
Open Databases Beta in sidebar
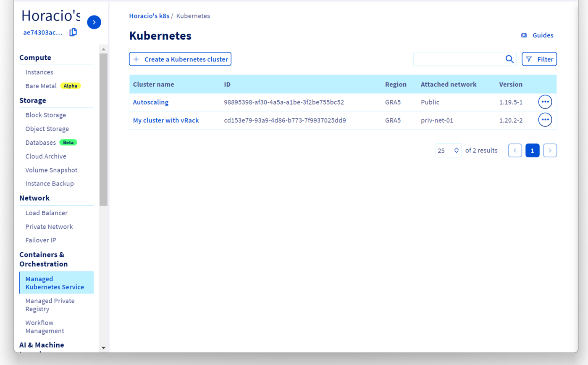coord(41,143)
